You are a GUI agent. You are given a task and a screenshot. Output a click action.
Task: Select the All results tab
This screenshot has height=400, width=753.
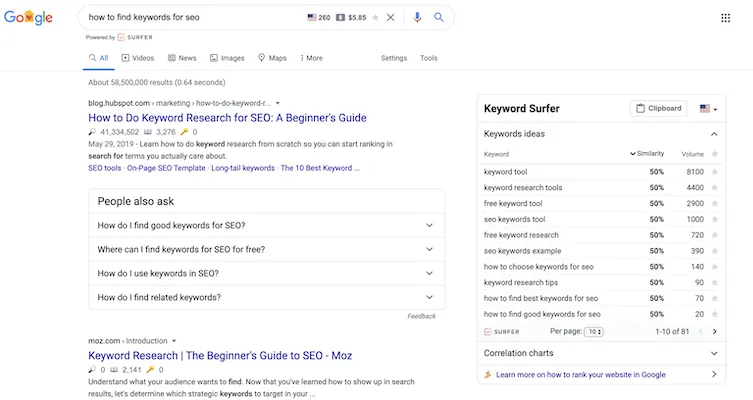point(98,58)
